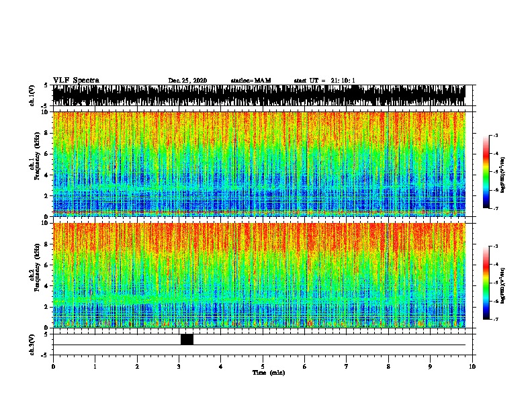The width and height of the screenshot is (532, 411).
Task: Click the "-7" value below ch.2 colorbar
Action: point(496,319)
